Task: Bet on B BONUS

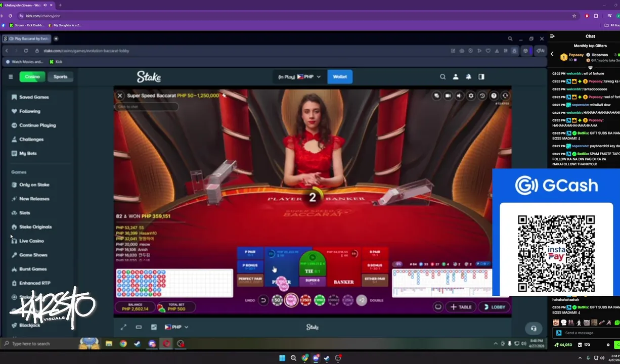Action: [375, 266]
